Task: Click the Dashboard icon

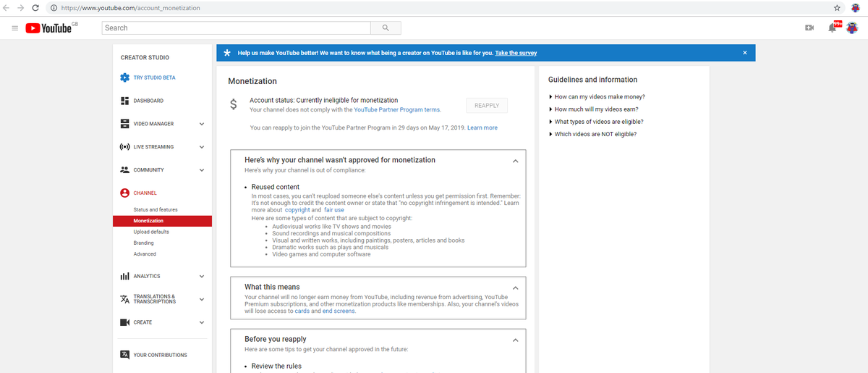Action: 124,101
